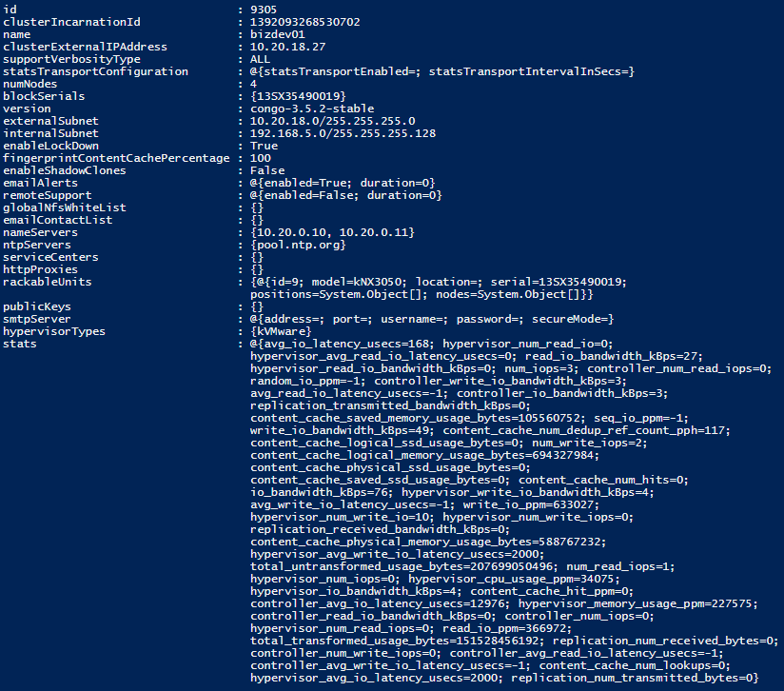Click the enableLockDown True value
This screenshot has width=784, height=691.
click(264, 146)
